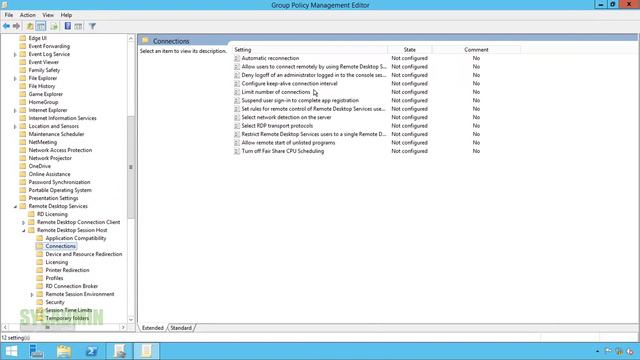Select Set rules for remote control setting
640x360 pixels.
pos(314,109)
